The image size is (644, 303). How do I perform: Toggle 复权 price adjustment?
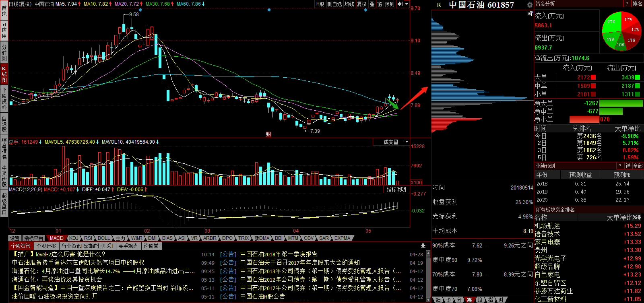point(362,4)
